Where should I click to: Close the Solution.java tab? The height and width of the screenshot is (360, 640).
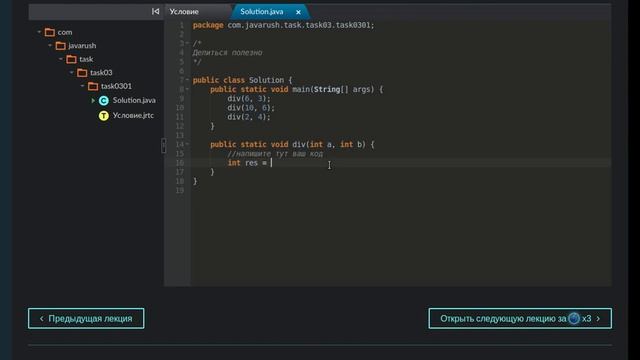point(298,12)
